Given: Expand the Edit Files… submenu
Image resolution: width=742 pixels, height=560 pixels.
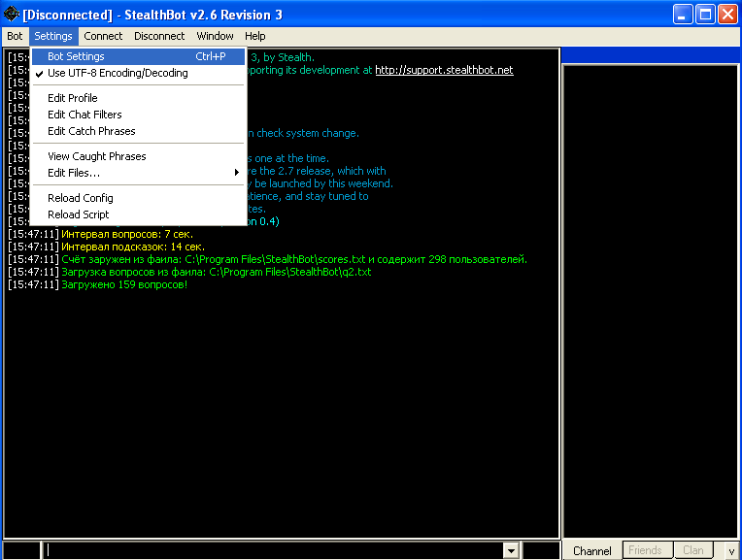Looking at the screenshot, I should point(138,173).
